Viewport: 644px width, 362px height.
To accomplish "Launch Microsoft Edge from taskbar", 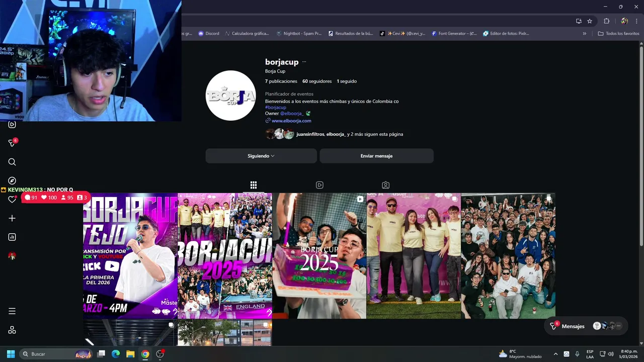I will (116, 354).
